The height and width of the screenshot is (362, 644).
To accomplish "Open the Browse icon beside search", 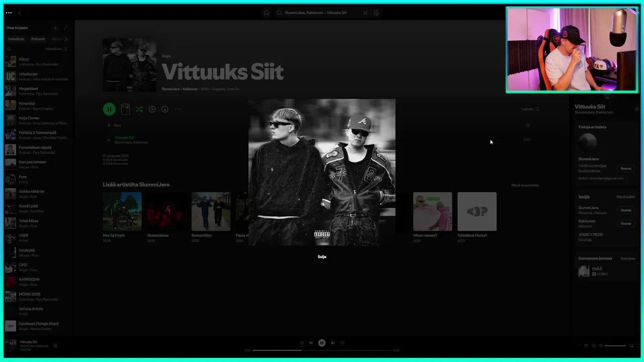I will (x=376, y=13).
